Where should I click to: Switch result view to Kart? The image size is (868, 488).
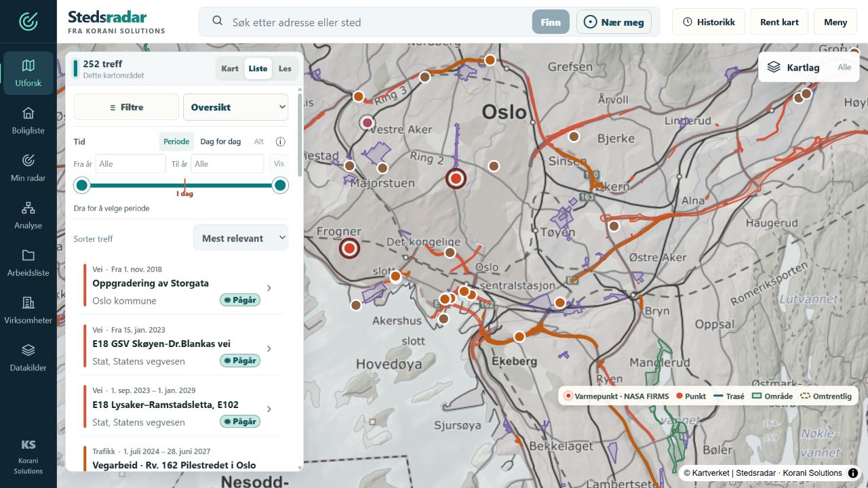coord(230,68)
